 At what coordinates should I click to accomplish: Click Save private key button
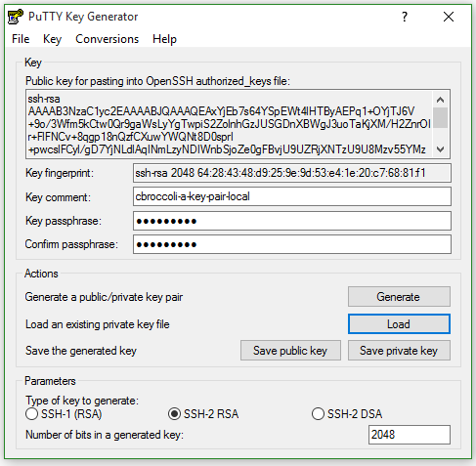click(x=399, y=351)
